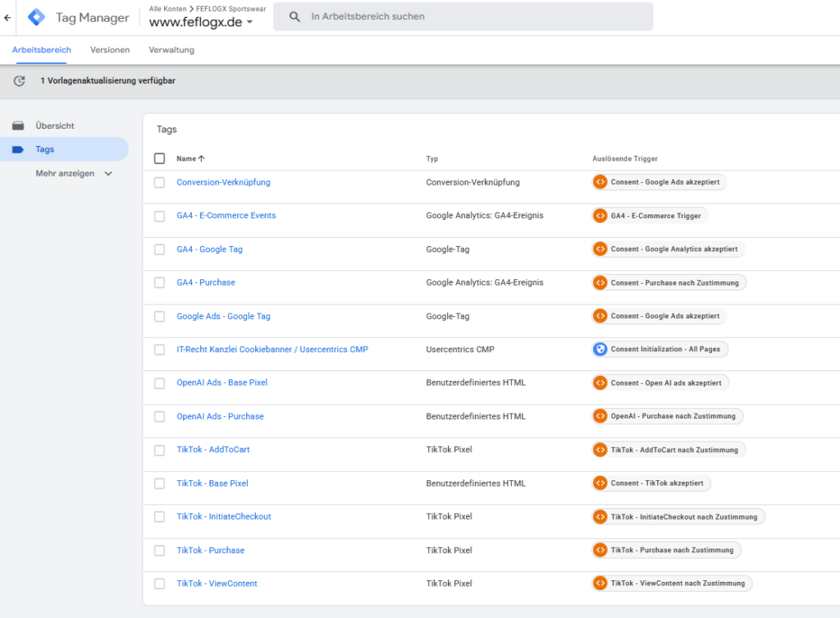Click trigger icon of TikTok - ViewContent nach Zustimmung

tap(600, 584)
